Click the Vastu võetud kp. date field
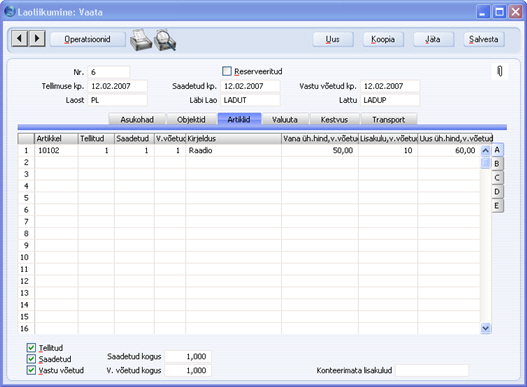 pos(390,86)
